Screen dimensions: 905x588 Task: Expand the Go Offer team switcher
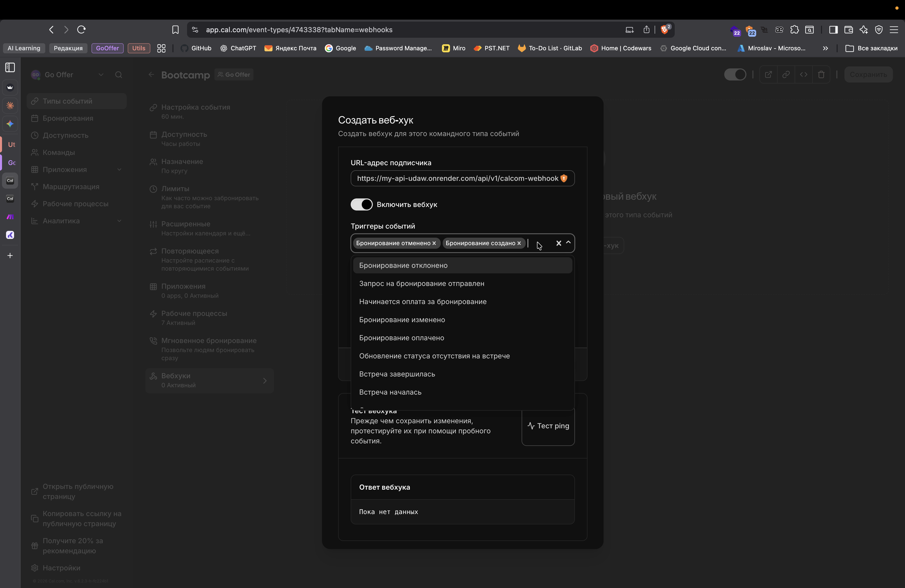tap(101, 75)
